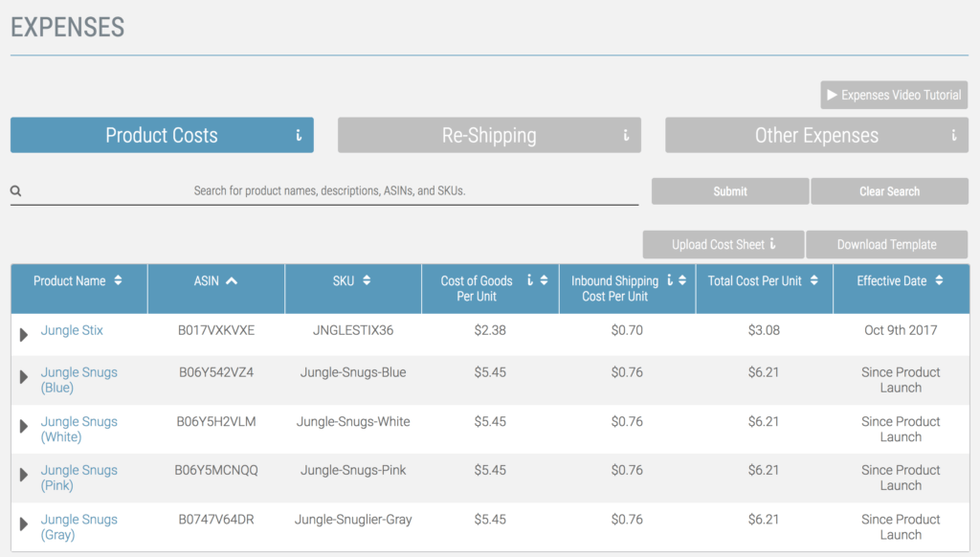Click the $3.08 total cost value
This screenshot has height=557, width=980.
pyautogui.click(x=764, y=330)
